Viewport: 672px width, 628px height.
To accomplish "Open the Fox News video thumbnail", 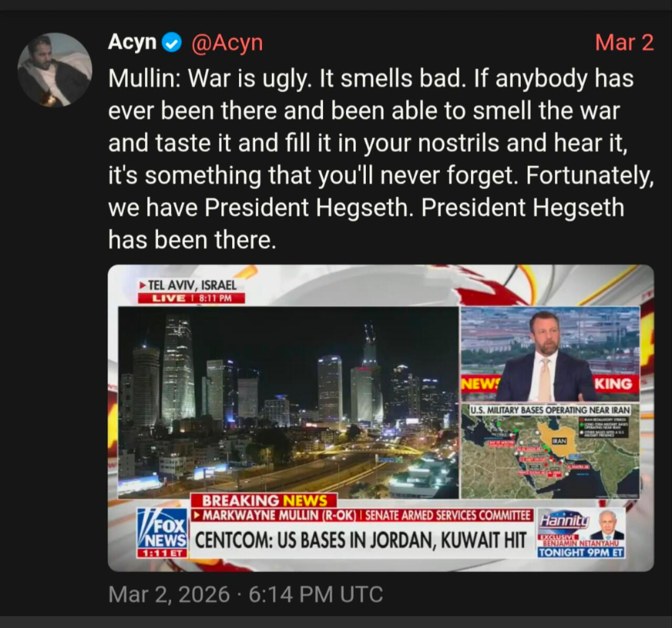I will tap(381, 418).
